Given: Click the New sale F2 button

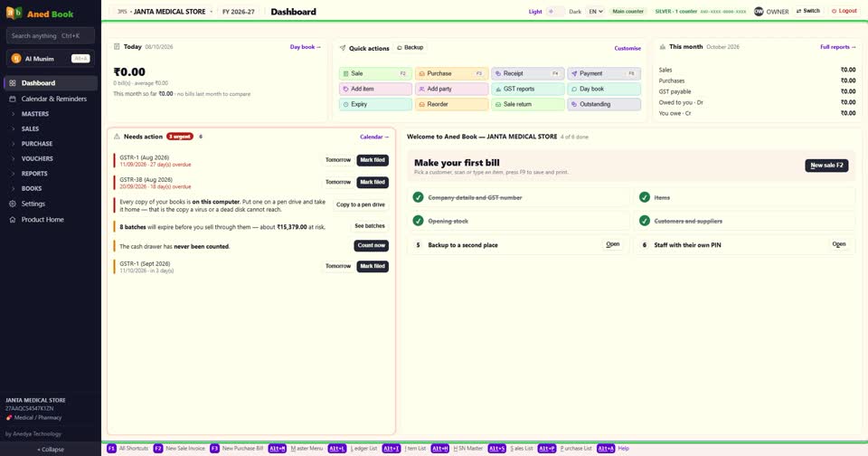Looking at the screenshot, I should pos(826,165).
